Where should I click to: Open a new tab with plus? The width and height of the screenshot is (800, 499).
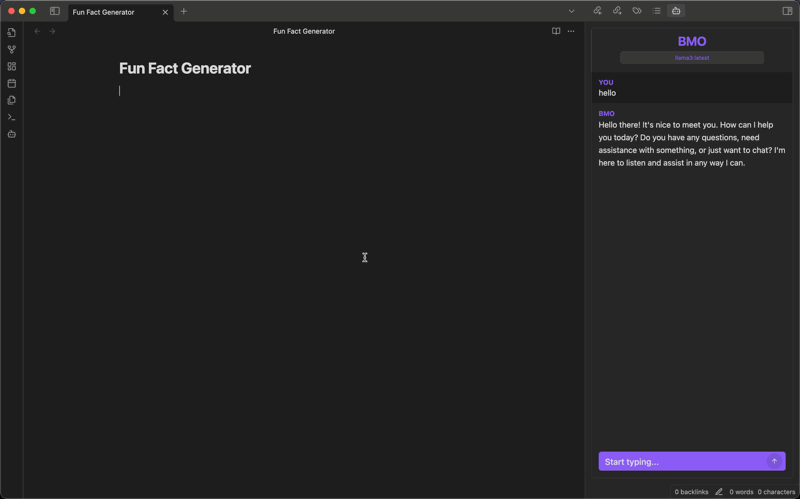pos(184,11)
